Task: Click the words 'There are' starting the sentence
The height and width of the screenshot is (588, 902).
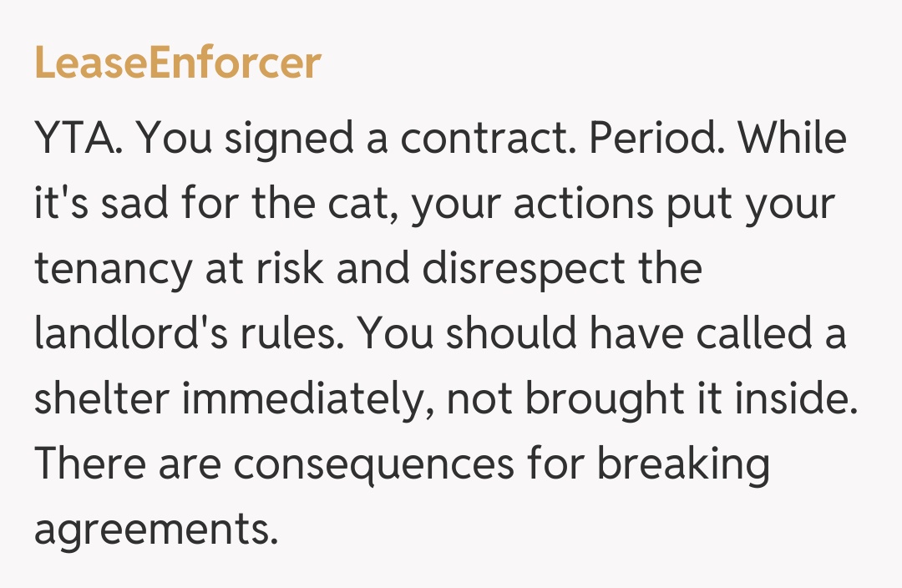Action: tap(126, 464)
